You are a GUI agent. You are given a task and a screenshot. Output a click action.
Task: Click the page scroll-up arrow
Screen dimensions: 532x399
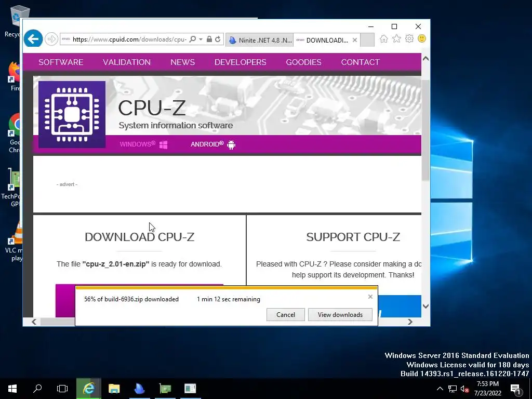425,59
